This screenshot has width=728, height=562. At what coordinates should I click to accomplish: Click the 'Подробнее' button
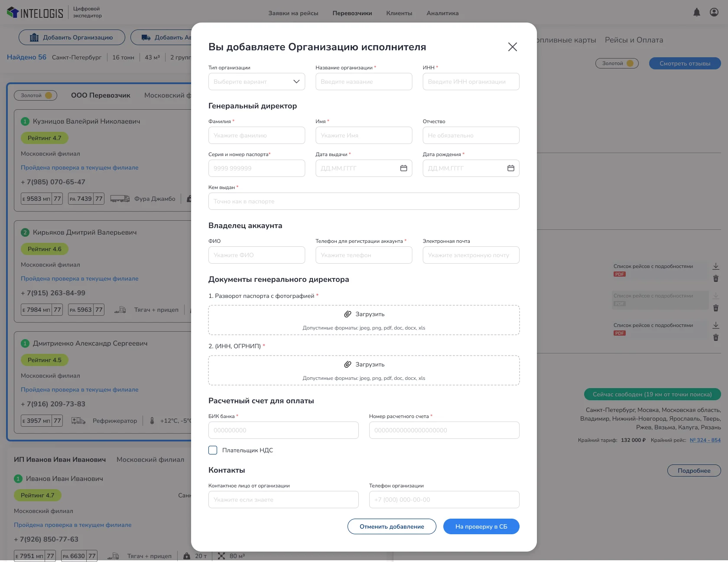pos(694,471)
